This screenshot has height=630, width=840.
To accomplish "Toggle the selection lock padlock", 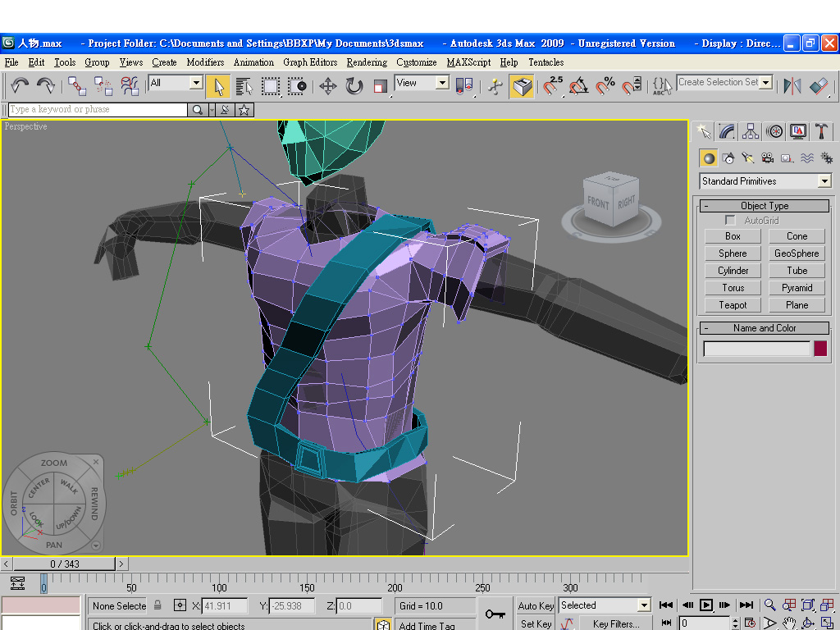I will coord(158,605).
